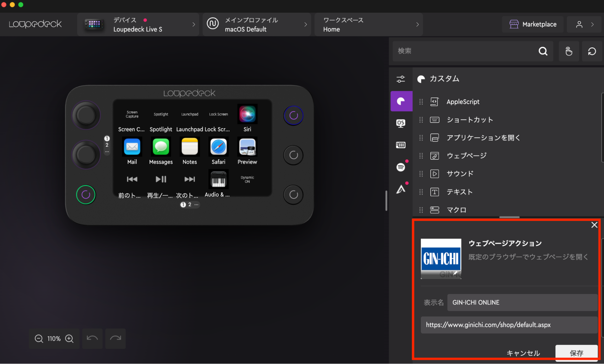Click the undo arrow button
This screenshot has width=604, height=364.
[92, 339]
